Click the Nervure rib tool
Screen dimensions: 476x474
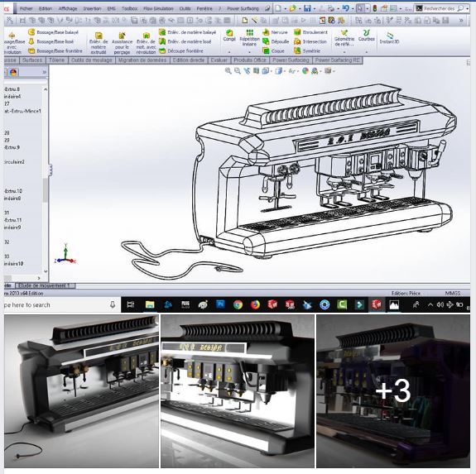(x=275, y=32)
